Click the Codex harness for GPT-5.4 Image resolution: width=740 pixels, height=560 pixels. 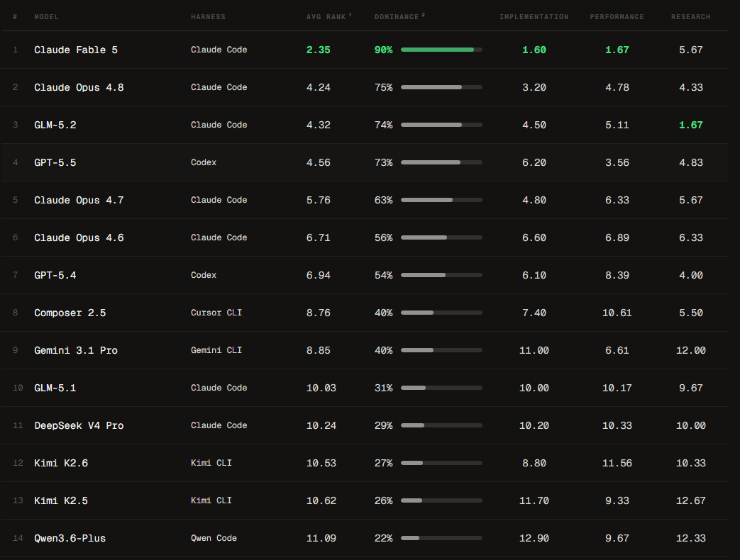204,275
